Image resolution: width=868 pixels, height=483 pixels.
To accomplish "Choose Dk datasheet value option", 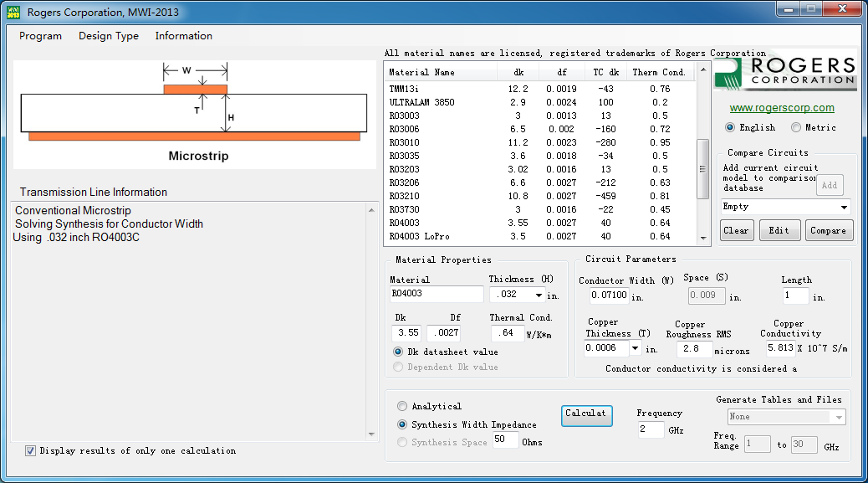I will (x=398, y=352).
